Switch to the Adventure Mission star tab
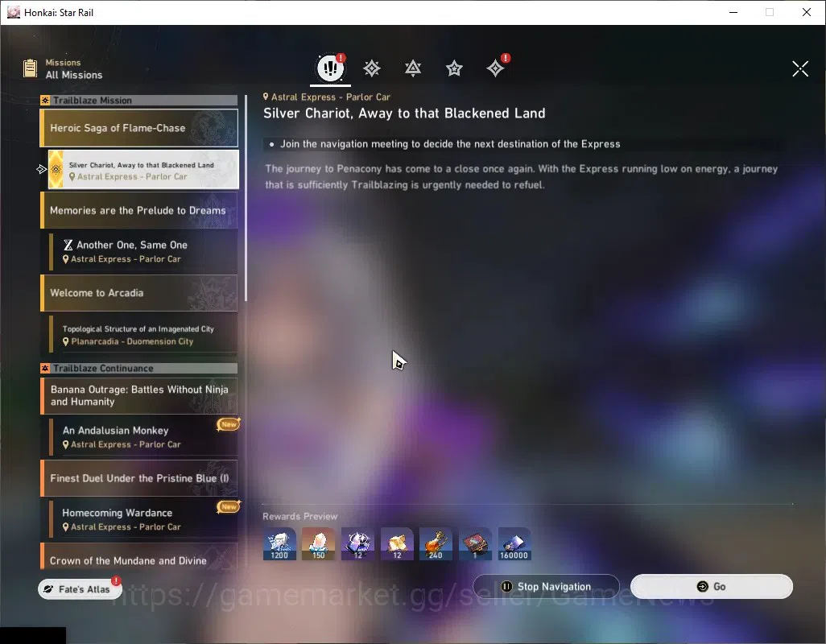826x644 pixels. (x=454, y=68)
